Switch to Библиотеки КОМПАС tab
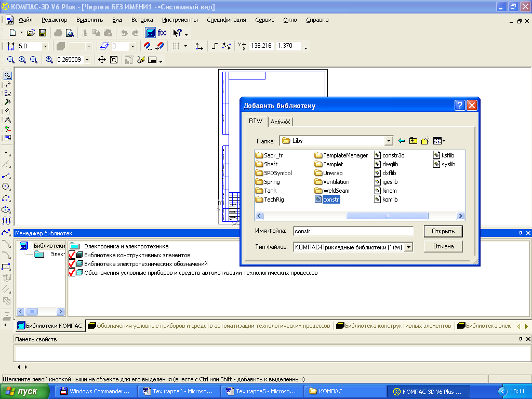 [50, 326]
